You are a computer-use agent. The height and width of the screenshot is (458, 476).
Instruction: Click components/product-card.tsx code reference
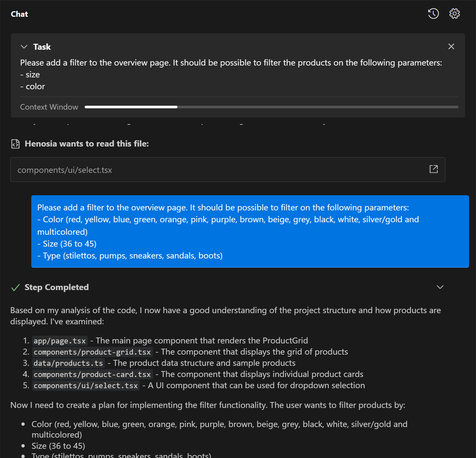pos(92,374)
